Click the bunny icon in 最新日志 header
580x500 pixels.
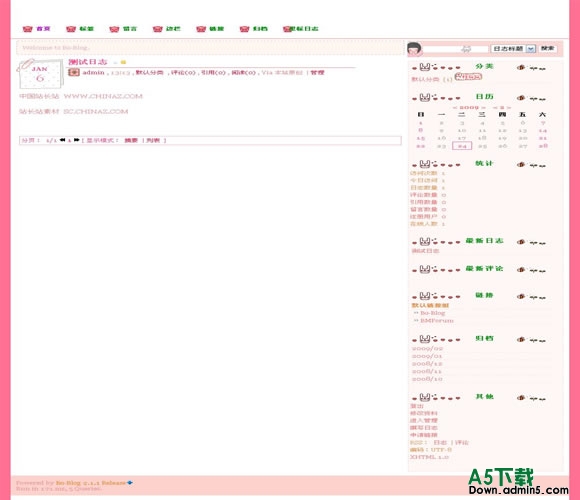[425, 241]
